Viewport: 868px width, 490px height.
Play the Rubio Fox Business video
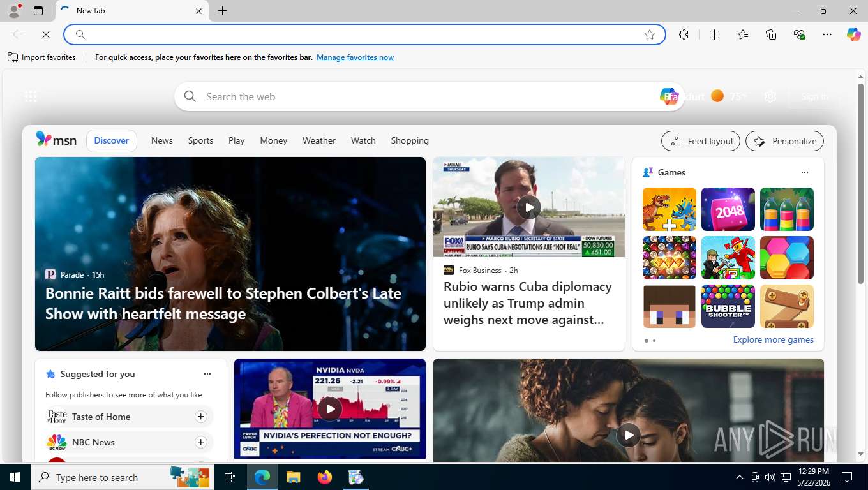coord(528,207)
